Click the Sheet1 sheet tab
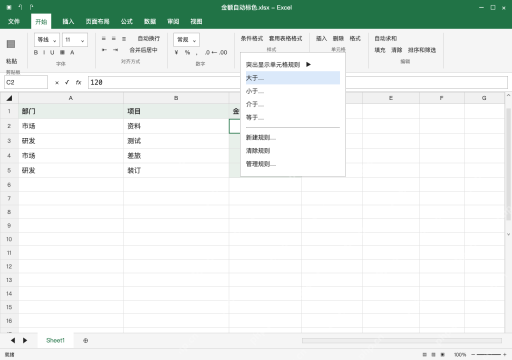The width and height of the screenshot is (512, 360). [55, 340]
